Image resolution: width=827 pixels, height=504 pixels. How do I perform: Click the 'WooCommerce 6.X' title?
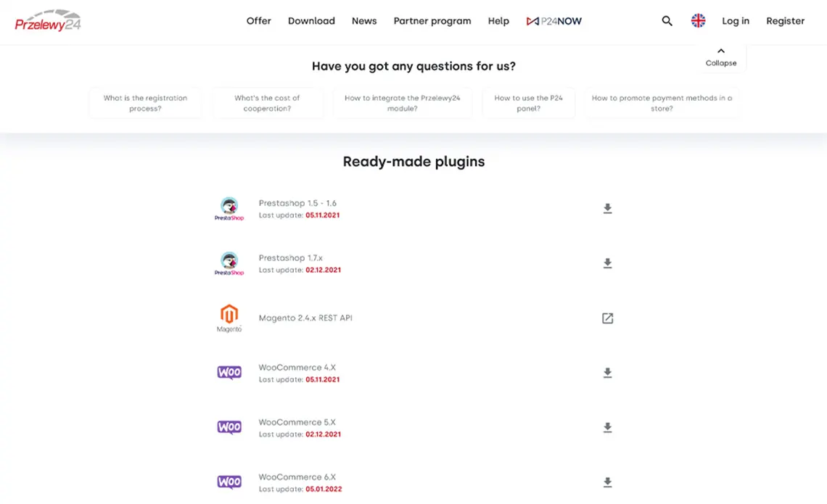[x=297, y=477]
